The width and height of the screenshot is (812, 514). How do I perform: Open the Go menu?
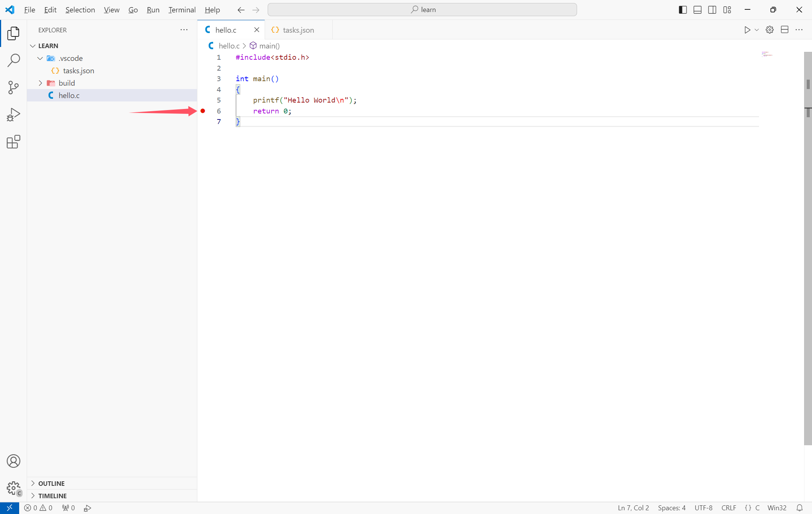click(x=133, y=10)
